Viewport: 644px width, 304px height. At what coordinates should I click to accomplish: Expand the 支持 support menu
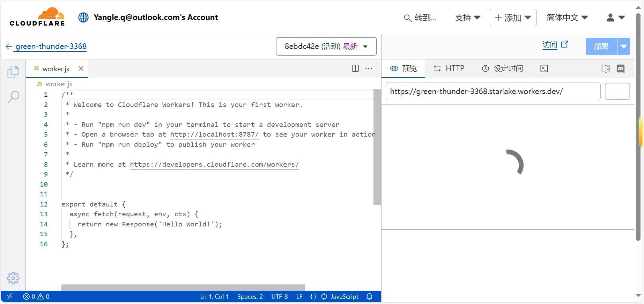point(468,17)
